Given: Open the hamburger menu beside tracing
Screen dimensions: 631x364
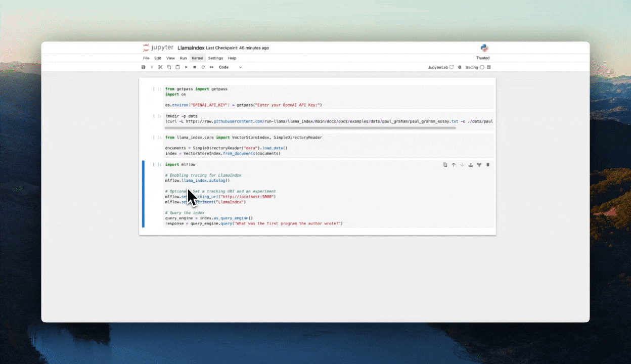Looking at the screenshot, I should coord(488,67).
